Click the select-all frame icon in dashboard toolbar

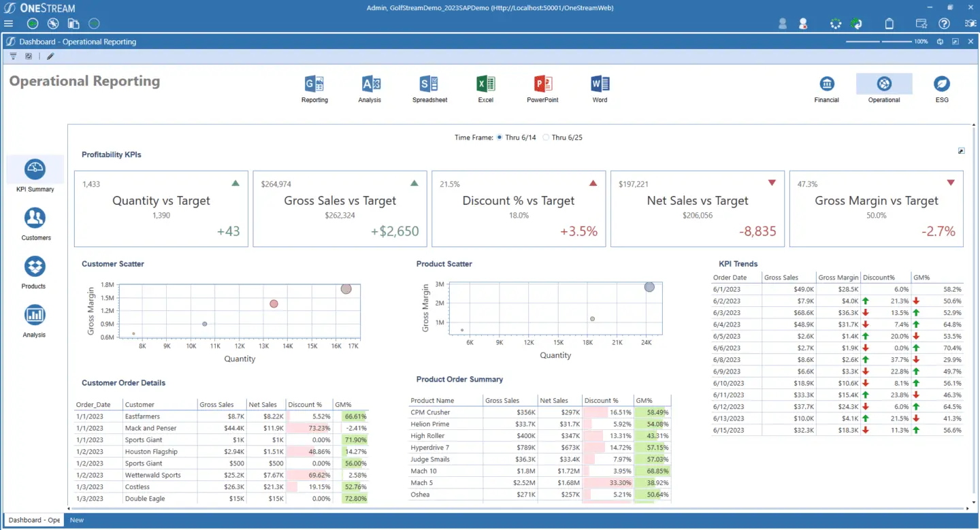pyautogui.click(x=29, y=56)
